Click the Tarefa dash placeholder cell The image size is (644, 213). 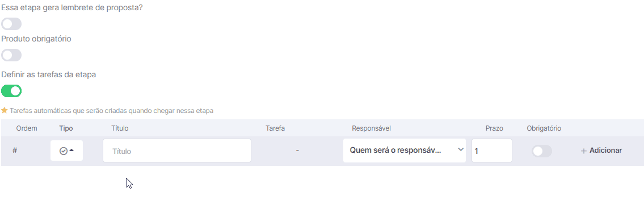pyautogui.click(x=297, y=151)
